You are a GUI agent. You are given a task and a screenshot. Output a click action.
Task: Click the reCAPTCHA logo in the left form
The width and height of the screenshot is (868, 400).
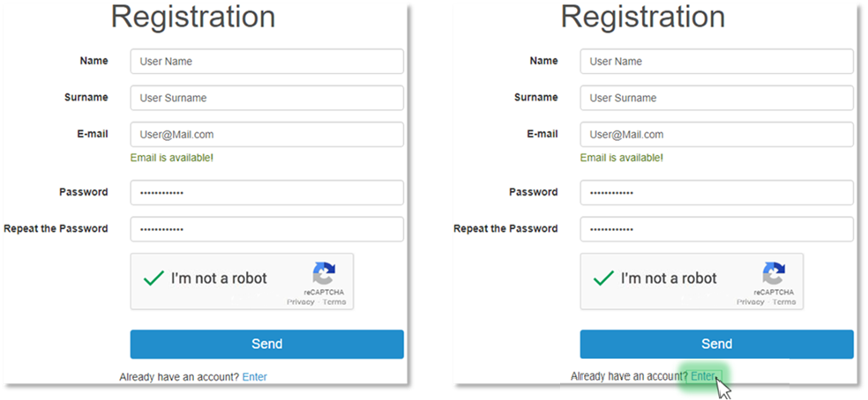pyautogui.click(x=324, y=273)
